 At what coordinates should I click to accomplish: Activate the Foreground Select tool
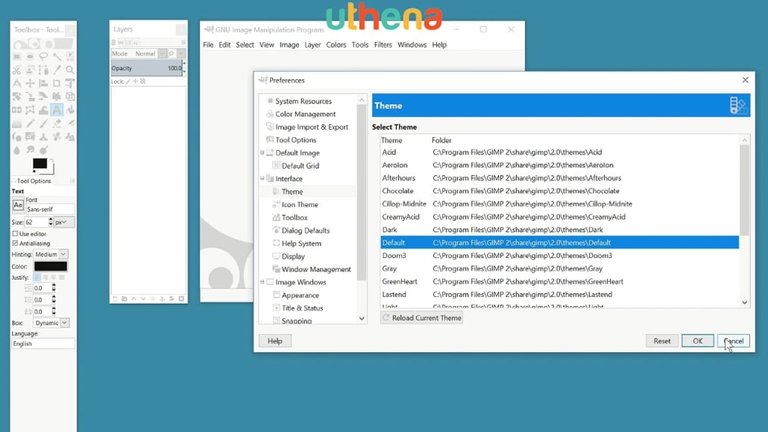(30, 70)
